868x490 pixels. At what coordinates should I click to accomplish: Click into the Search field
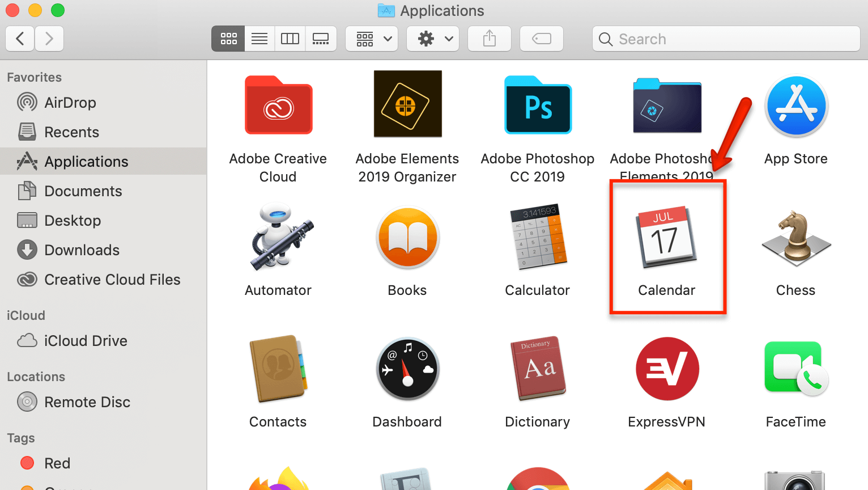point(726,39)
